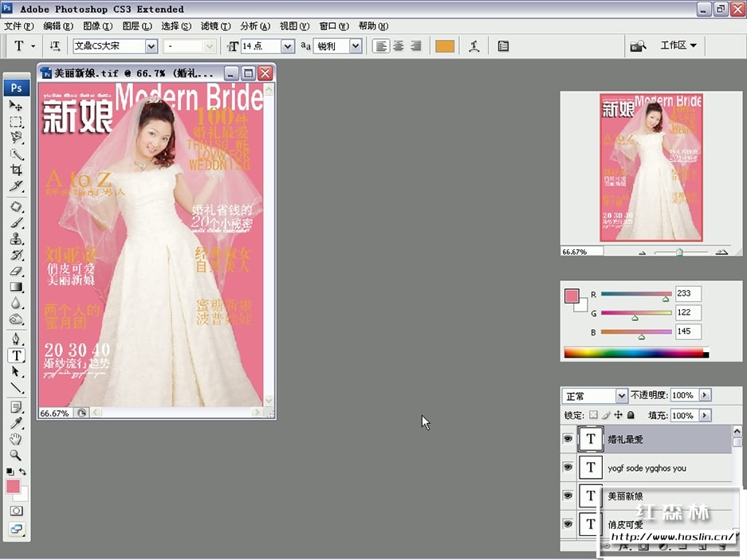Change the screen mode in toolbox
This screenshot has height=560, width=747.
click(16, 529)
